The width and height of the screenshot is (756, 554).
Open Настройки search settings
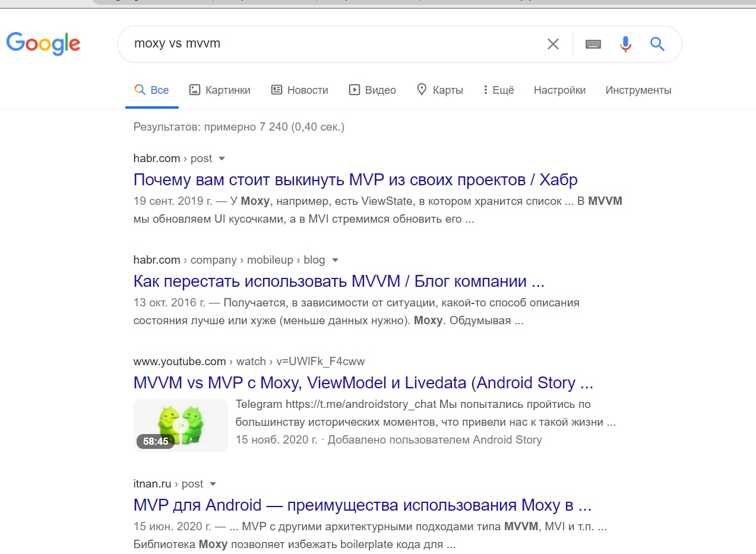559,90
